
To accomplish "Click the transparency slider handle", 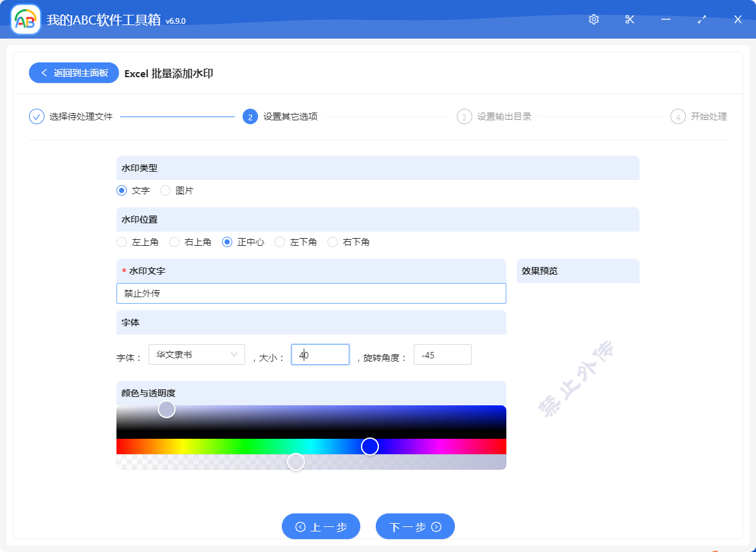I will (x=296, y=462).
